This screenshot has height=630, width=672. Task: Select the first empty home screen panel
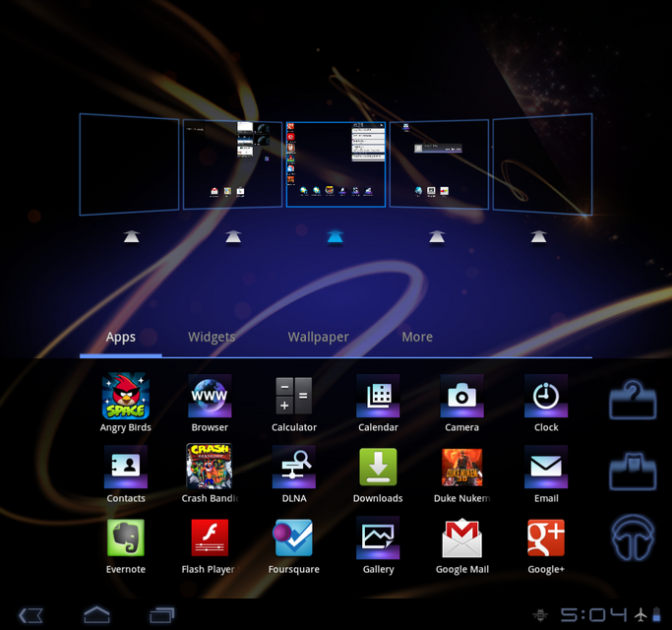point(129,164)
